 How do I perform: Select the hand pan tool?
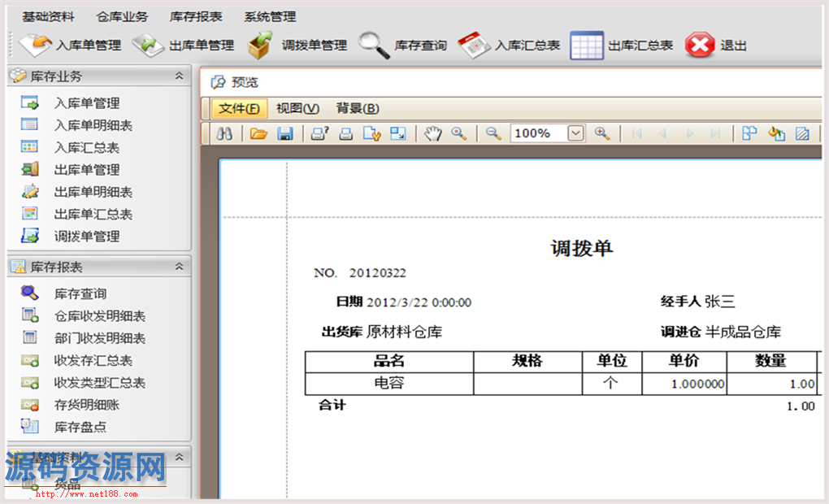point(432,133)
